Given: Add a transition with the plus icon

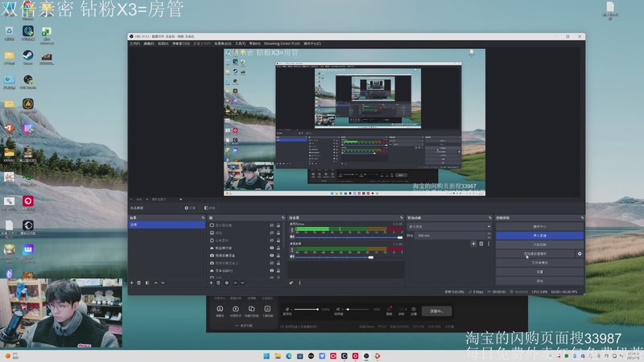Looking at the screenshot, I should [x=473, y=244].
